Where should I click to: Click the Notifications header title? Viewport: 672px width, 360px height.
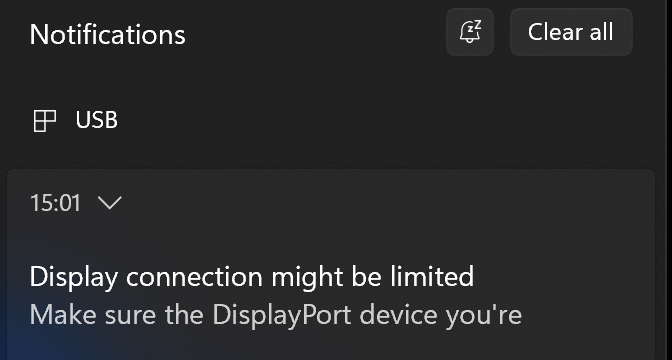[x=108, y=34]
